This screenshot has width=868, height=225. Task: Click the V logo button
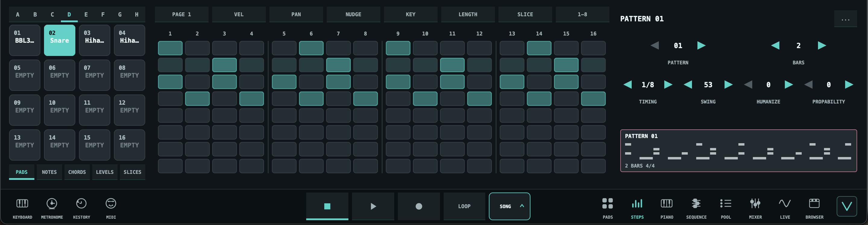click(x=847, y=206)
